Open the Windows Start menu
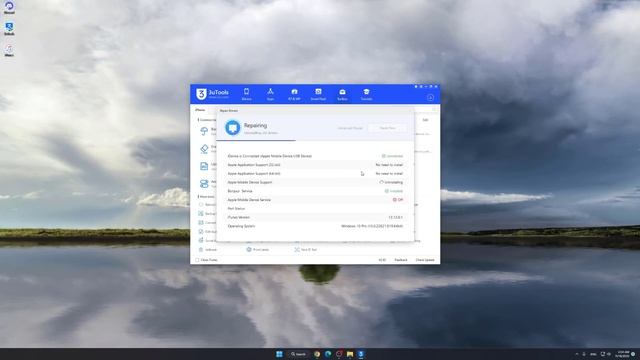 (x=279, y=354)
